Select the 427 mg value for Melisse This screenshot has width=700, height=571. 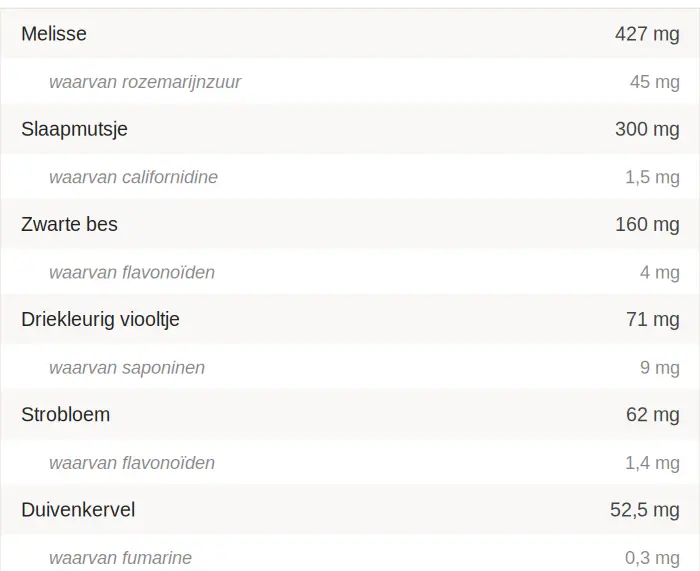tap(647, 34)
